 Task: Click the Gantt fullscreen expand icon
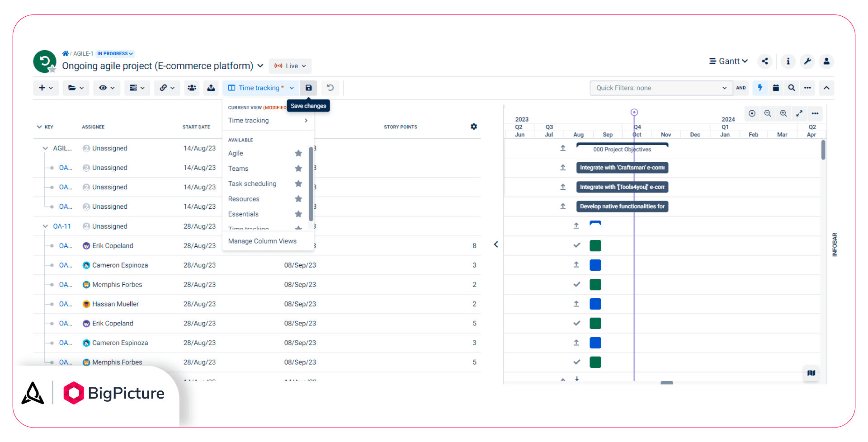point(799,113)
